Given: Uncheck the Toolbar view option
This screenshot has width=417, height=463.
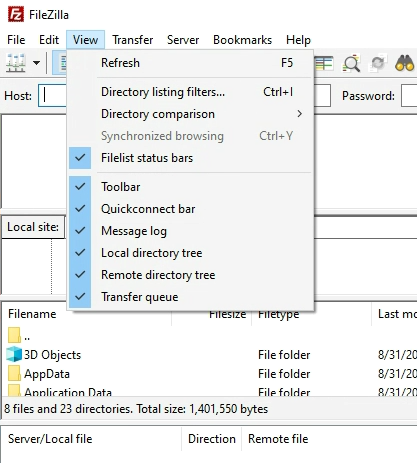Looking at the screenshot, I should coord(190,187).
